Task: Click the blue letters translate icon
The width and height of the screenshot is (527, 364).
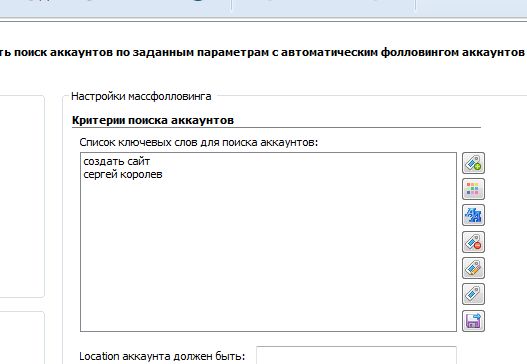Action: 473,215
